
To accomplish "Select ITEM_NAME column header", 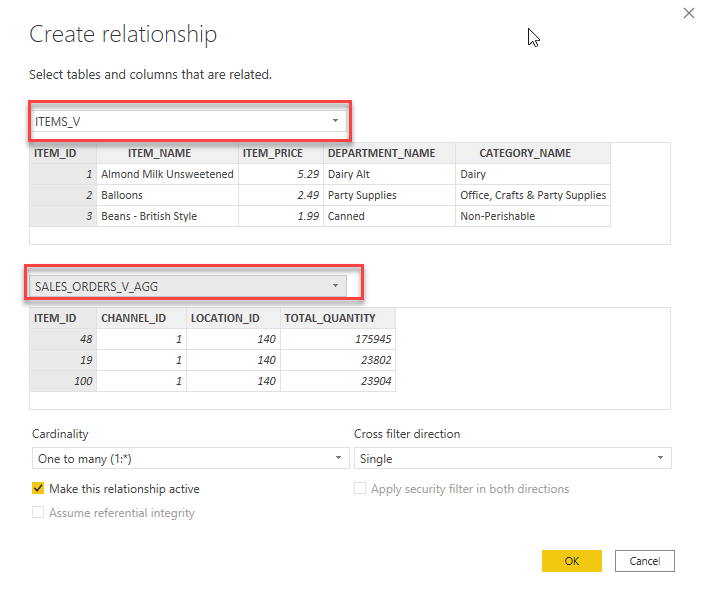I will [159, 153].
